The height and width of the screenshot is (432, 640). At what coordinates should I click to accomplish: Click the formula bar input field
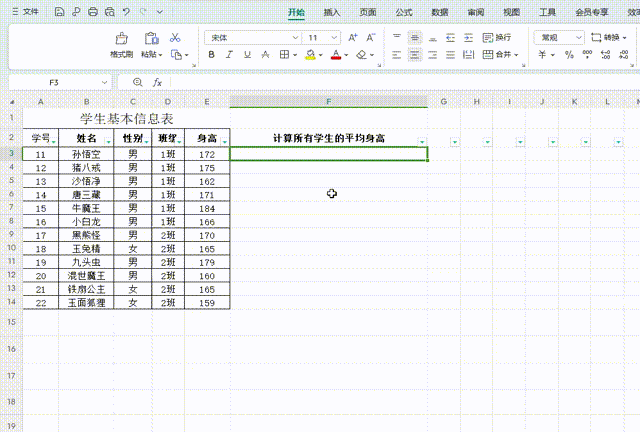(404, 82)
